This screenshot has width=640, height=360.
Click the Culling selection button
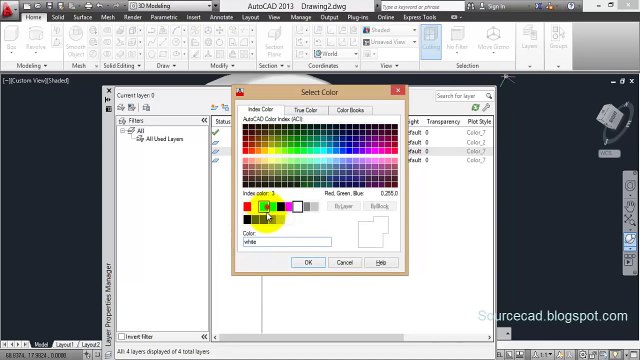(431, 41)
